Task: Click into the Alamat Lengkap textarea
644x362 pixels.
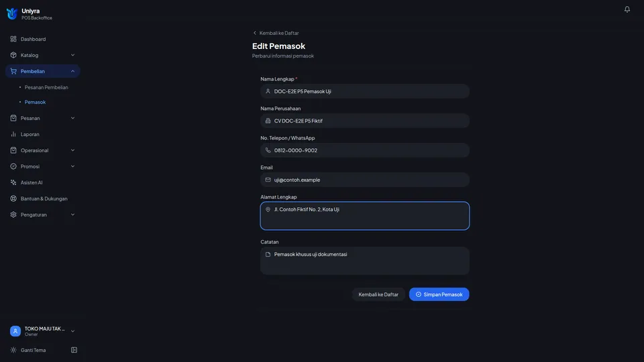Action: [365, 216]
